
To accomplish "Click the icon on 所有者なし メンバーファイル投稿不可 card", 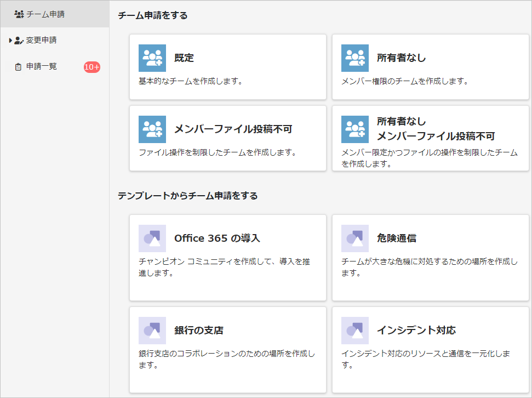I will [356, 129].
